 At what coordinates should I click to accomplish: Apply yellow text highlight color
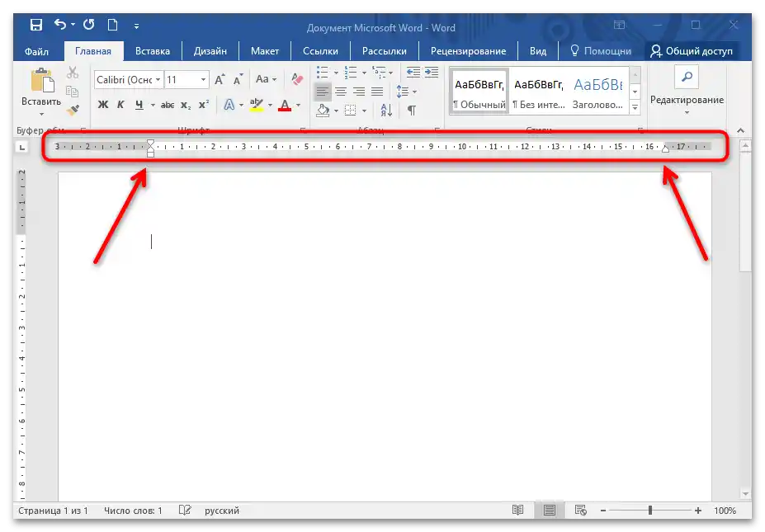257,105
